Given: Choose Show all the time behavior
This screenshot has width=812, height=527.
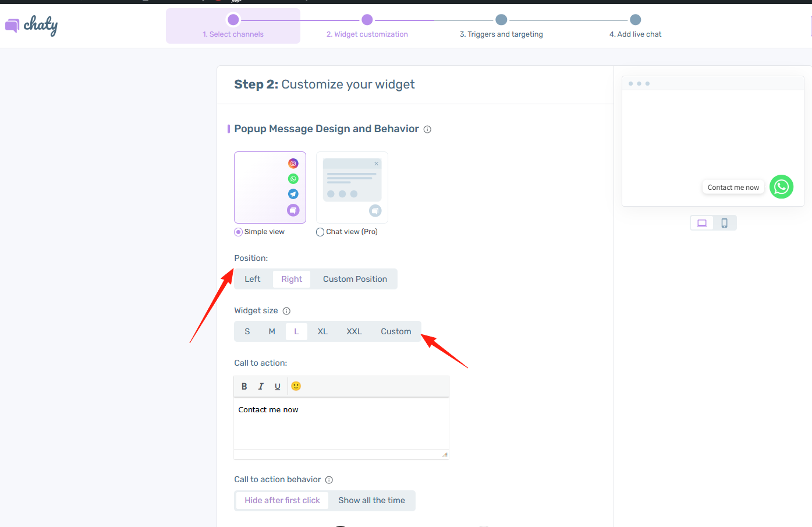Looking at the screenshot, I should coord(371,500).
